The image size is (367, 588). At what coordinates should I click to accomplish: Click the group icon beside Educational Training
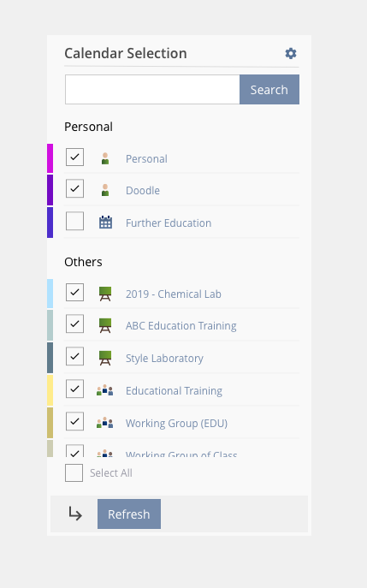point(105,390)
